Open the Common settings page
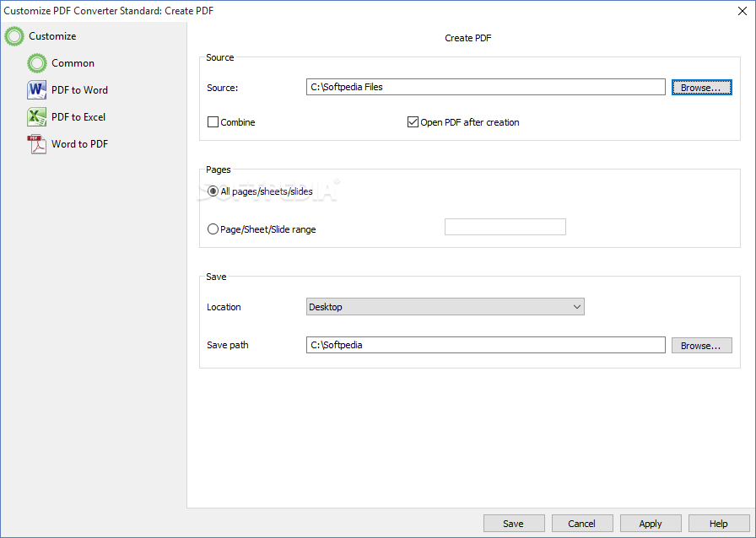The height and width of the screenshot is (538, 756). (x=73, y=63)
